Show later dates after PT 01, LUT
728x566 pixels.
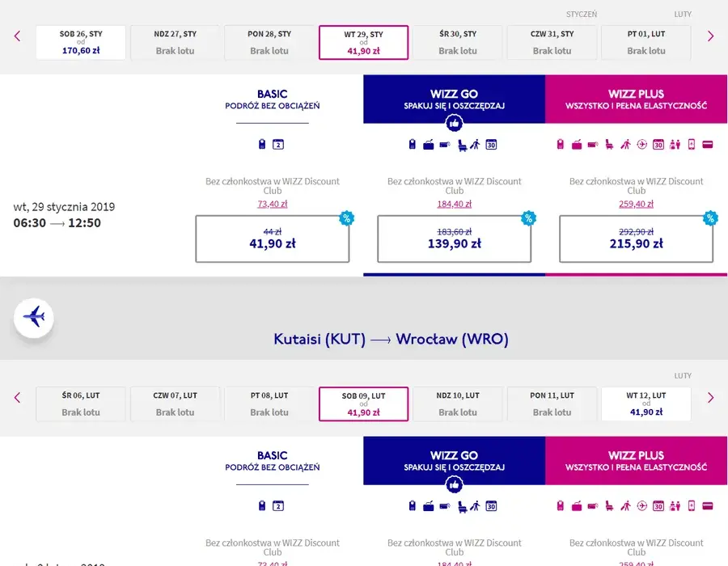point(710,36)
